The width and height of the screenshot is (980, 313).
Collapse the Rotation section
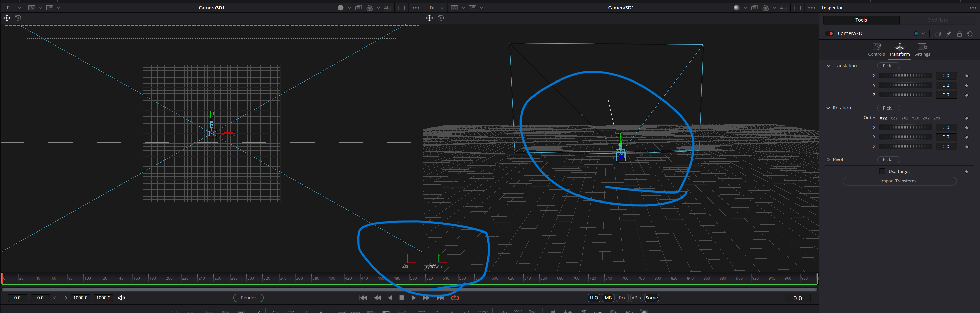pos(828,108)
